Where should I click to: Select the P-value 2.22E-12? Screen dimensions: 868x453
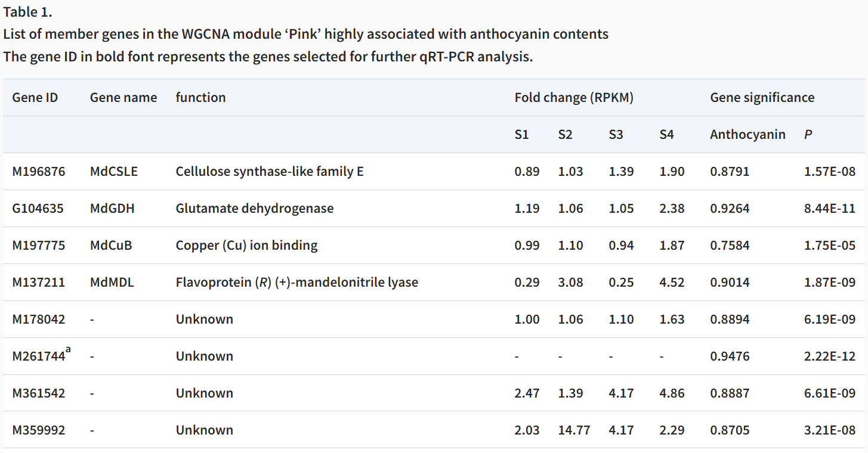coord(829,356)
